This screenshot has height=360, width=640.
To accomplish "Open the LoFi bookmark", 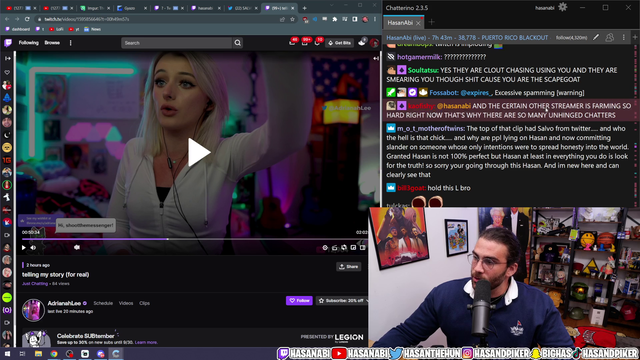I will tap(56, 29).
